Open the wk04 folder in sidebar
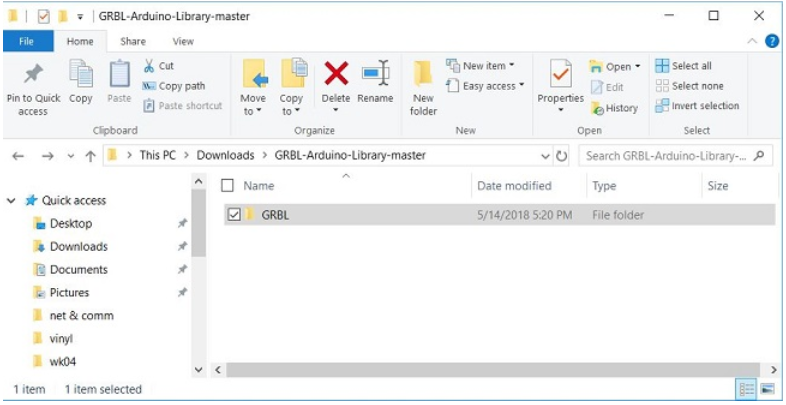Screen dimensions: 786x405 63,362
